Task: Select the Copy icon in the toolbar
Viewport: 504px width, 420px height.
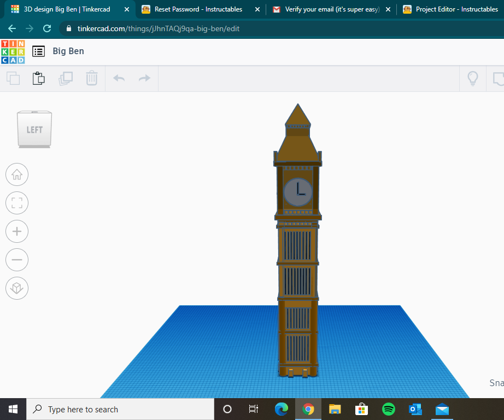Action: (x=13, y=78)
